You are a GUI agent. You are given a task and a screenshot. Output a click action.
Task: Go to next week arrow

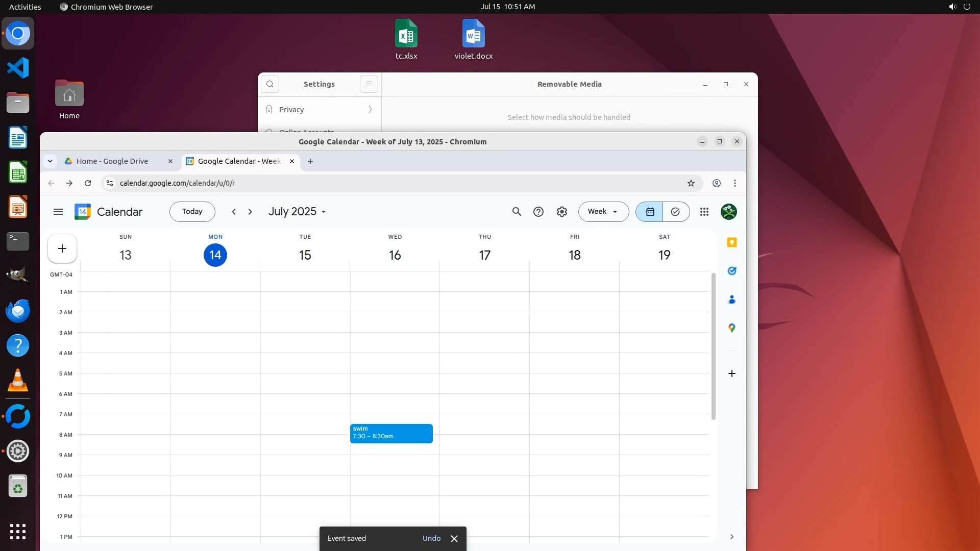click(250, 212)
